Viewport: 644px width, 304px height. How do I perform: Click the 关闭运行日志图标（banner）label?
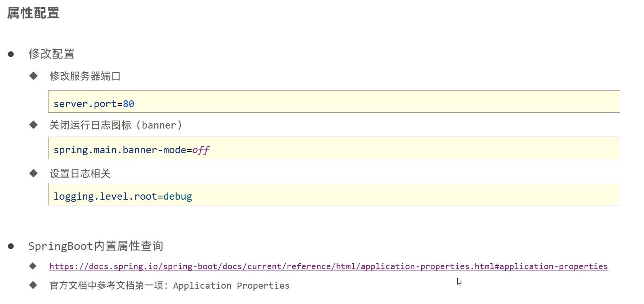pyautogui.click(x=116, y=125)
